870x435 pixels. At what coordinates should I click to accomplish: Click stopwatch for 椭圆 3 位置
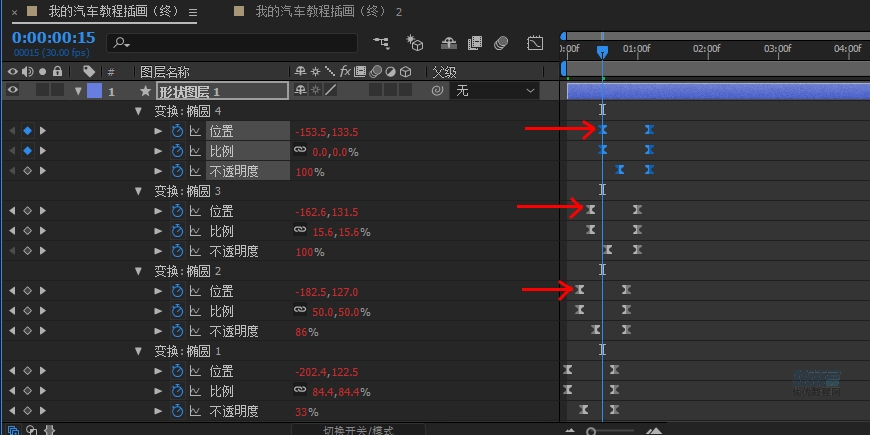click(x=177, y=211)
